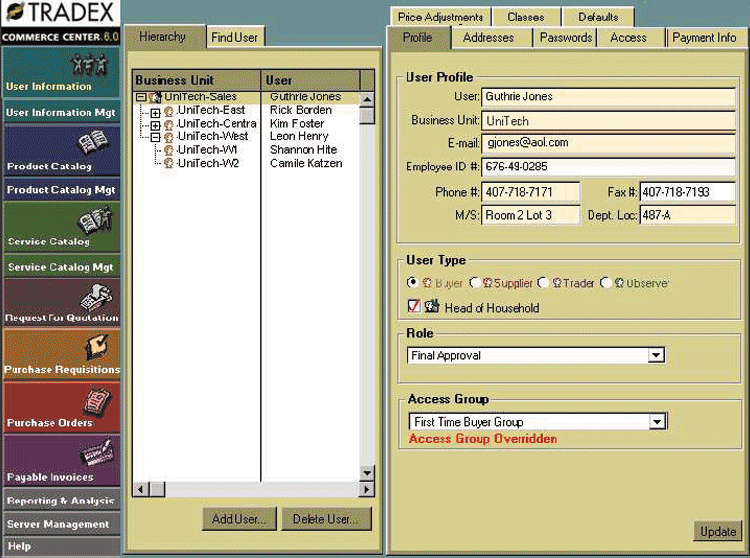This screenshot has height=558, width=750.
Task: Open the Access Group dropdown
Action: pos(657,422)
